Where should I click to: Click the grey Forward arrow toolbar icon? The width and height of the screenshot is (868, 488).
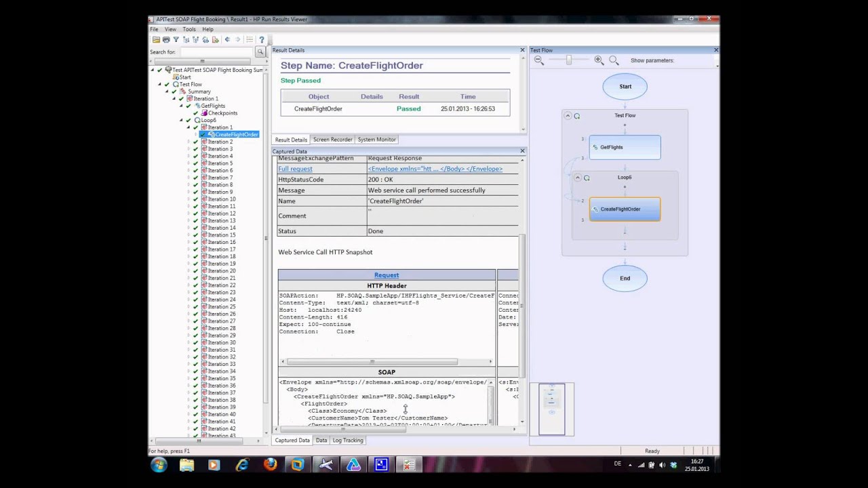pyautogui.click(x=237, y=40)
